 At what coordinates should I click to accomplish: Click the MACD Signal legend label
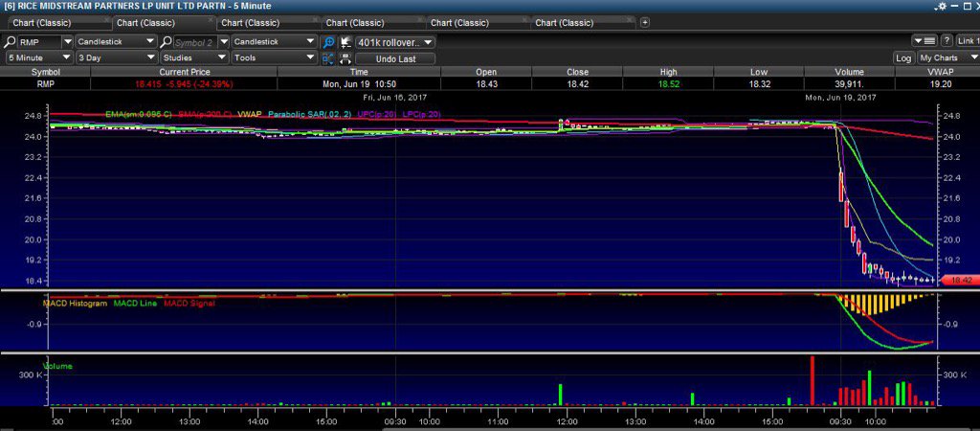point(189,303)
